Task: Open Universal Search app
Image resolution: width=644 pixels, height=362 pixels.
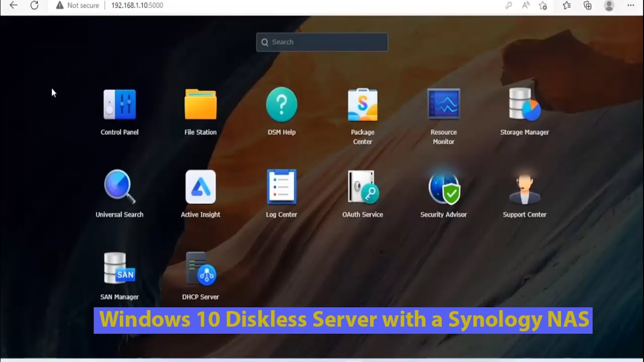Action: tap(120, 187)
